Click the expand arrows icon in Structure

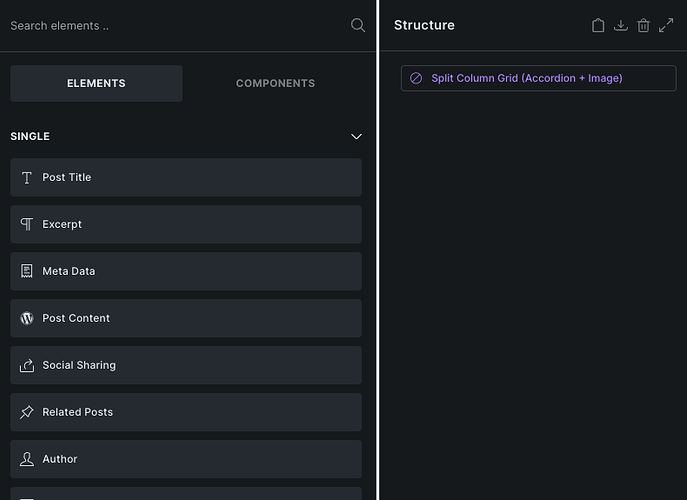[x=666, y=25]
